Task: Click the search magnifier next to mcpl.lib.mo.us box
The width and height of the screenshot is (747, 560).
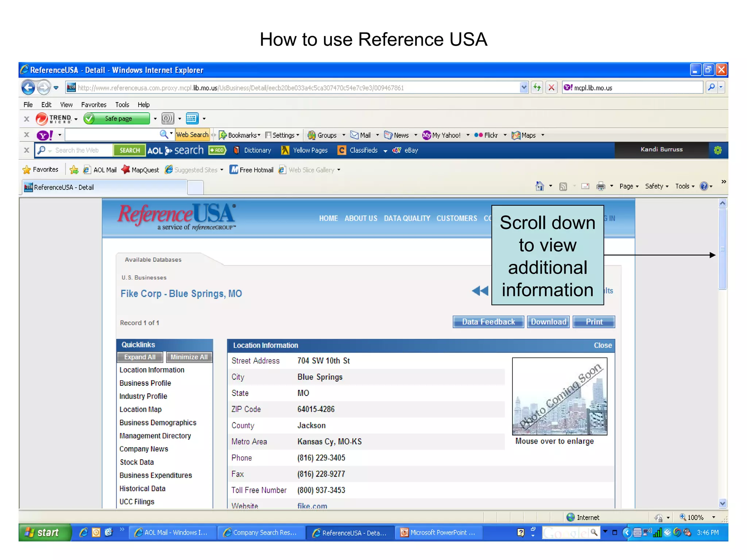Action: click(x=712, y=87)
